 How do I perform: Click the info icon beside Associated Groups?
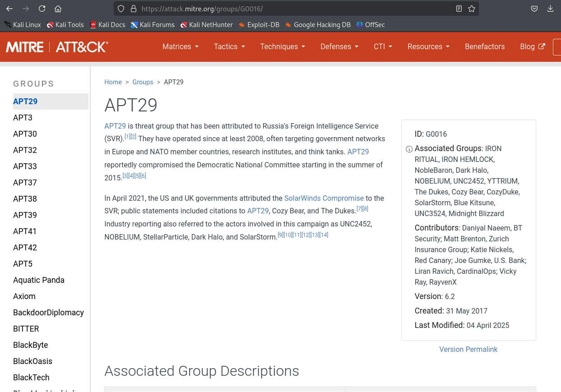pyautogui.click(x=409, y=149)
